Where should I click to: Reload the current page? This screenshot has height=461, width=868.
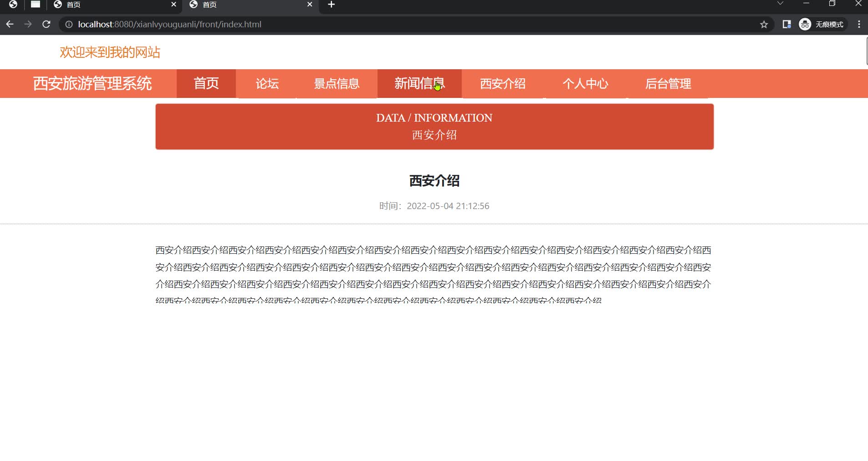pyautogui.click(x=46, y=24)
